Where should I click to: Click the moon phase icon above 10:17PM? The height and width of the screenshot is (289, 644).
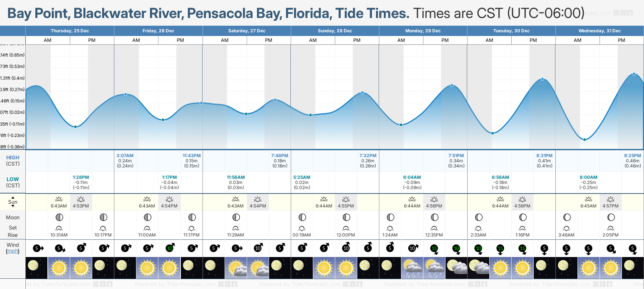(x=103, y=217)
